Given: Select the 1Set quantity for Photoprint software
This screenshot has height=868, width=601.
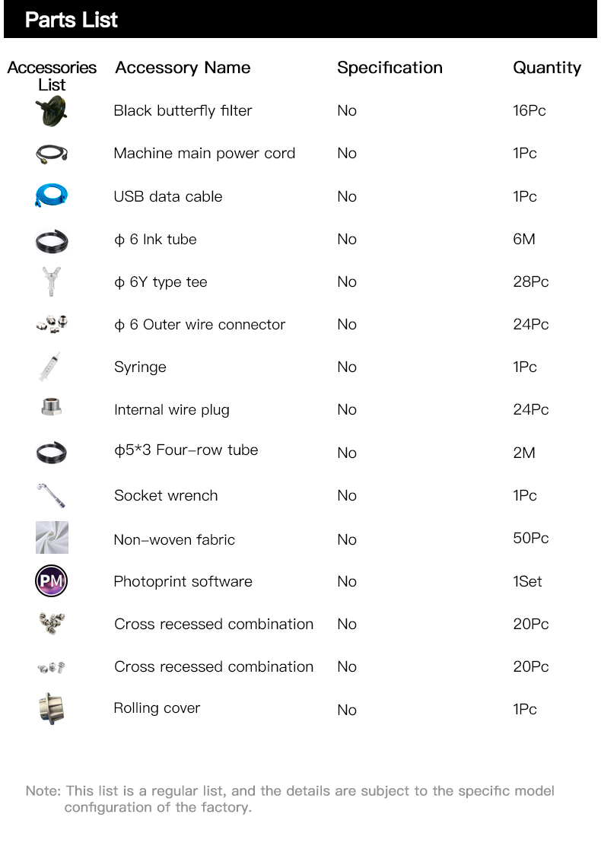Looking at the screenshot, I should click(x=527, y=581).
